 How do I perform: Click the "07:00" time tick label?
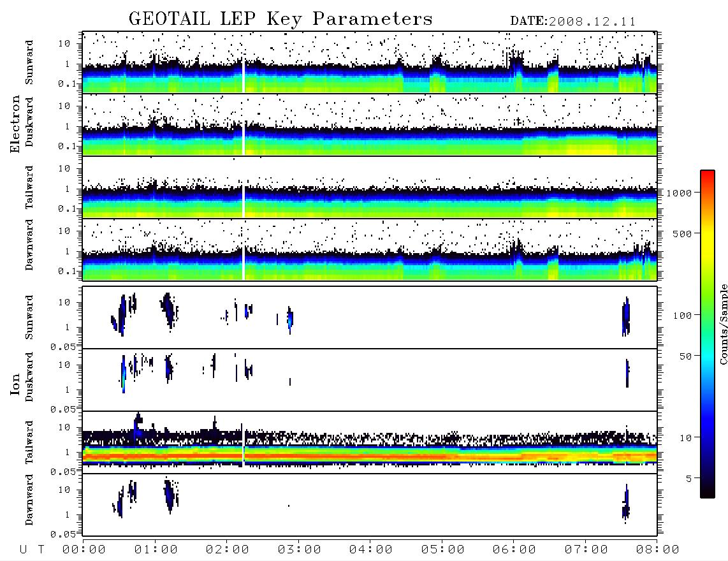[586, 550]
